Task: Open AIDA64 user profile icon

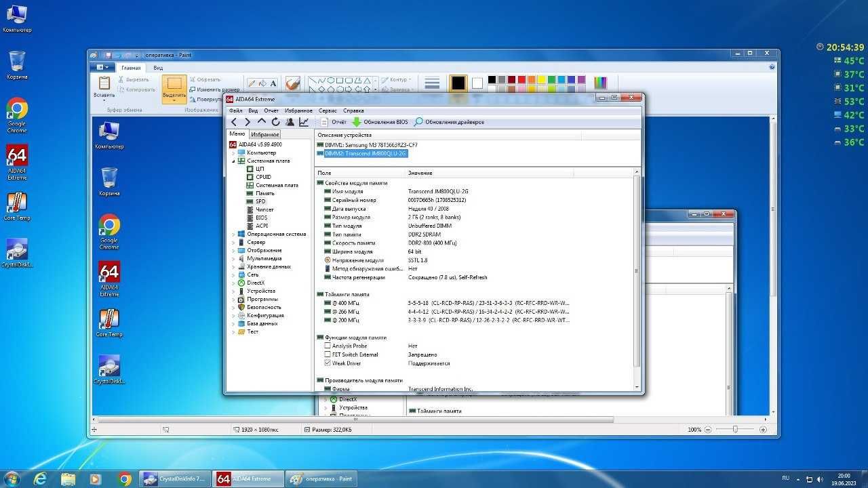Action: 290,122
